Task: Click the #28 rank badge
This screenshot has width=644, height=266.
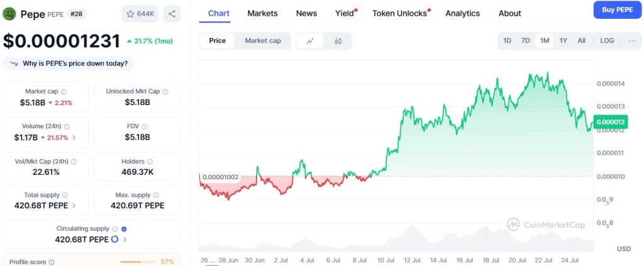Action: point(76,14)
